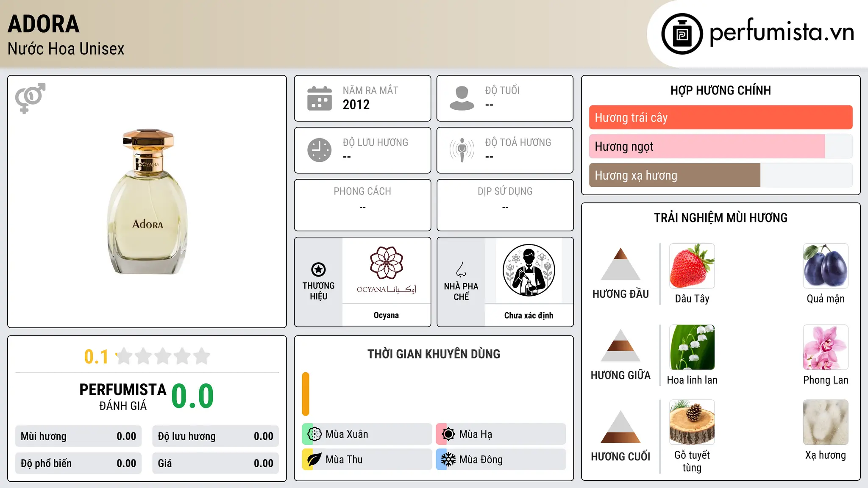Click the ADORA title heading
The height and width of the screenshot is (488, 868).
44,24
